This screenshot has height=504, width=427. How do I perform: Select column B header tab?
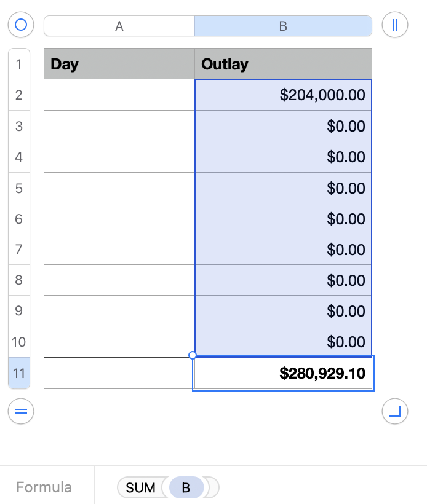click(x=283, y=26)
